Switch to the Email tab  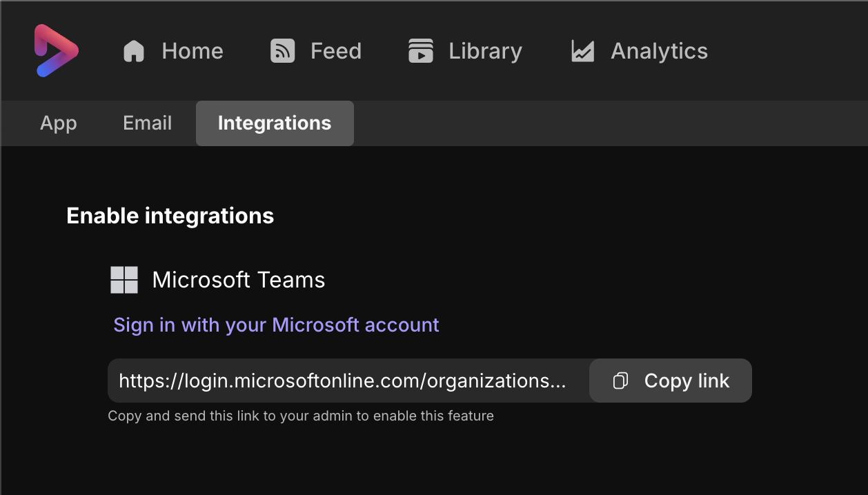[x=148, y=123]
